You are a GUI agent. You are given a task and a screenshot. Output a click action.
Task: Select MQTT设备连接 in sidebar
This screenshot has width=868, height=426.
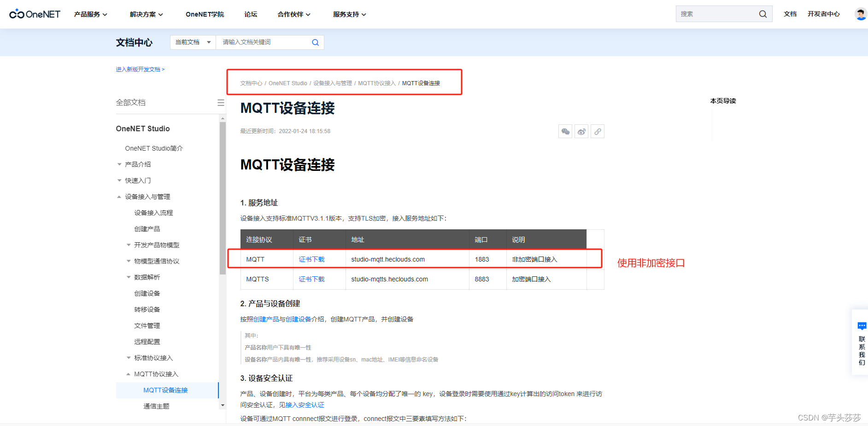167,390
